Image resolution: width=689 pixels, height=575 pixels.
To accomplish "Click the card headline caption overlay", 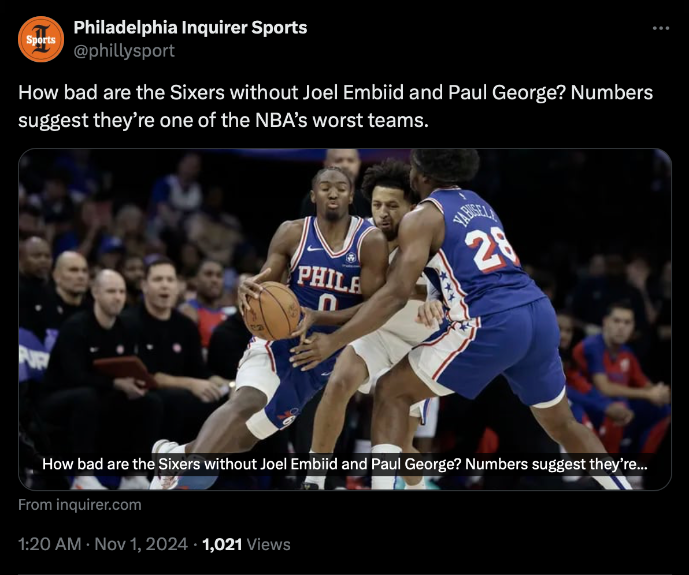I will point(345,464).
